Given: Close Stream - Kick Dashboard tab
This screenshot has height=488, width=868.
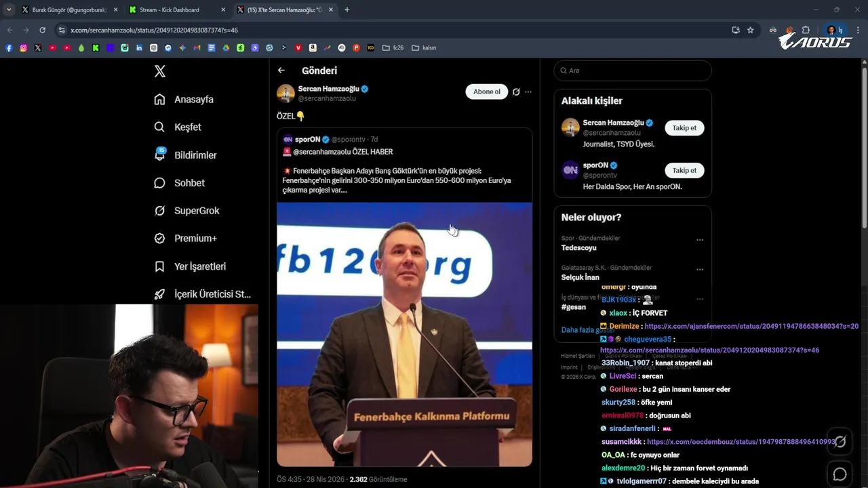Looking at the screenshot, I should click(223, 10).
